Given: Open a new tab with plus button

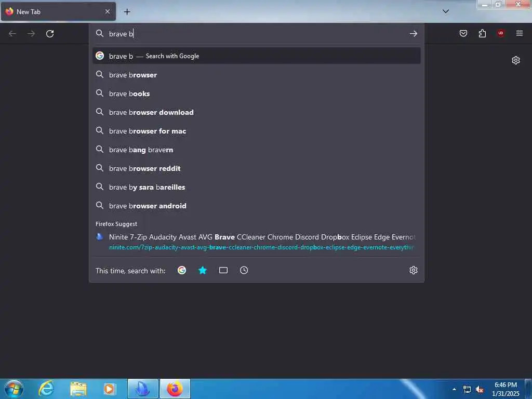Looking at the screenshot, I should 127,12.
